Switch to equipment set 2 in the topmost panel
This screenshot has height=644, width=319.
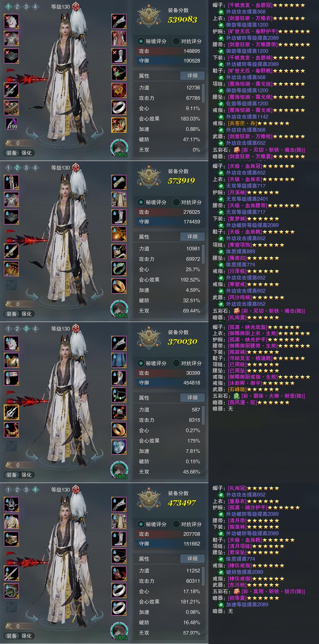tap(17, 7)
